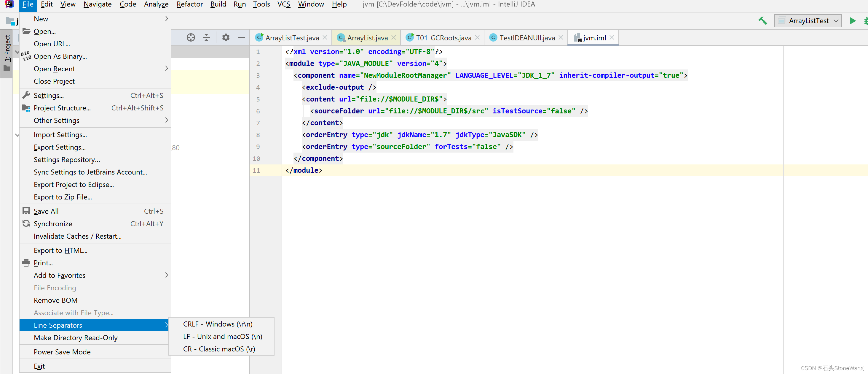Click the Open folder icon in File menu
This screenshot has height=374, width=868.
point(26,31)
